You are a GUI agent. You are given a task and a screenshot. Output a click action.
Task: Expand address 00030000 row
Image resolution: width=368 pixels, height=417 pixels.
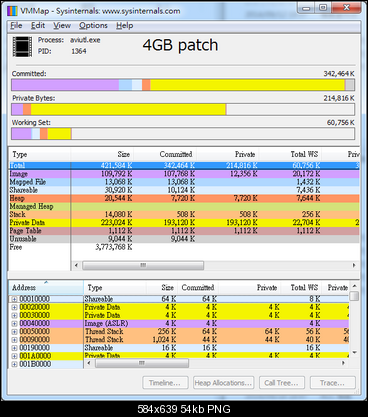[14, 315]
